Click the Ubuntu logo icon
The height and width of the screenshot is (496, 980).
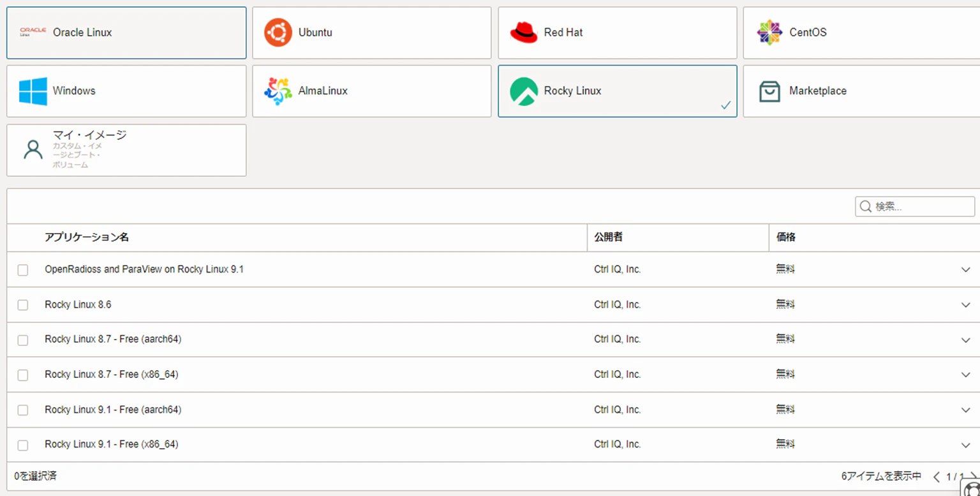click(278, 33)
